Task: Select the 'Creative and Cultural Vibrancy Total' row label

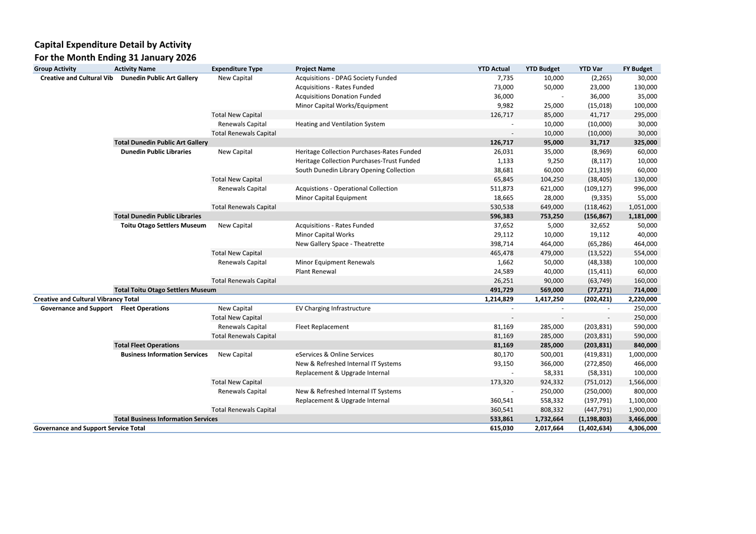Action: 87,299
